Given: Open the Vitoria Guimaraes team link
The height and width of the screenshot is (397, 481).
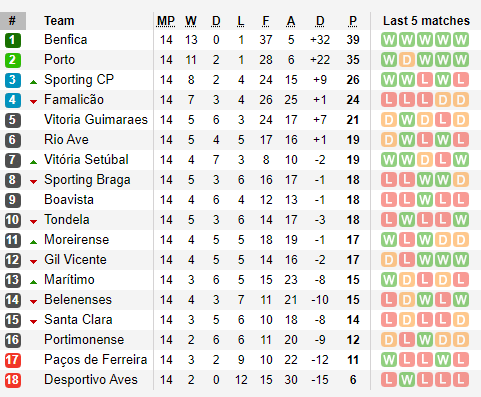Looking at the screenshot, I should 96,120.
